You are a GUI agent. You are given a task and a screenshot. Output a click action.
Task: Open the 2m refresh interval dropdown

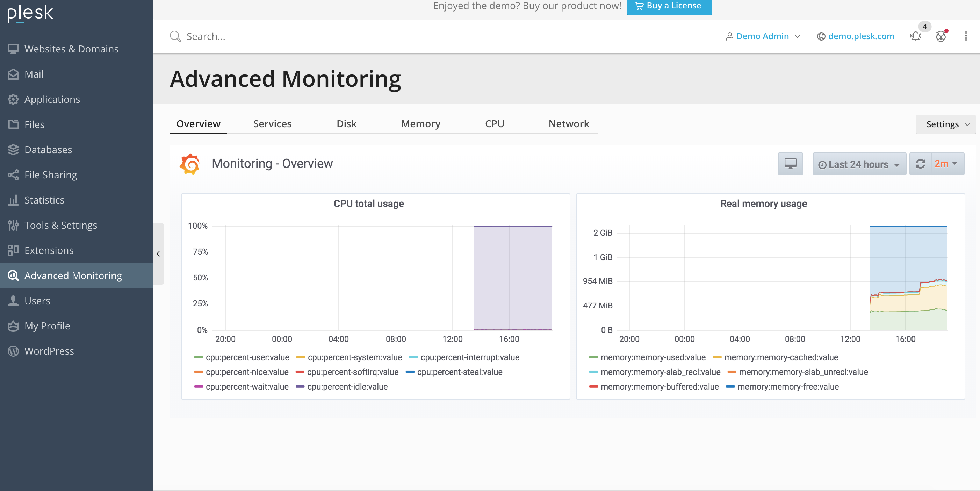click(947, 164)
